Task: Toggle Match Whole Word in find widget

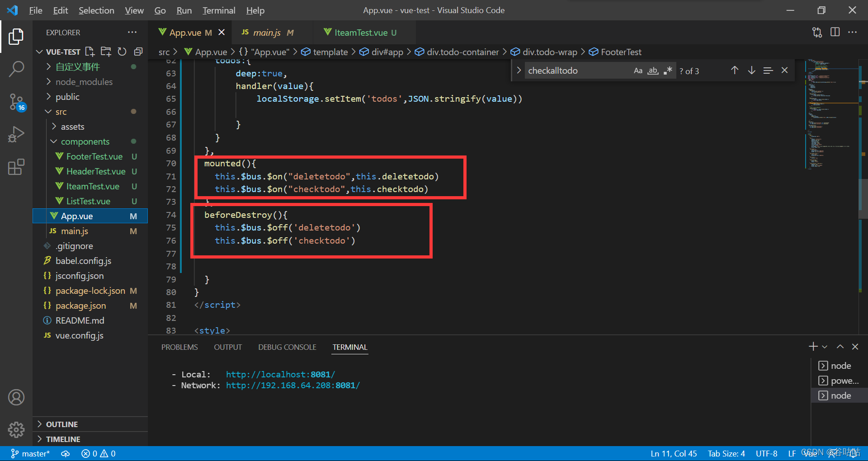Action: tap(653, 71)
